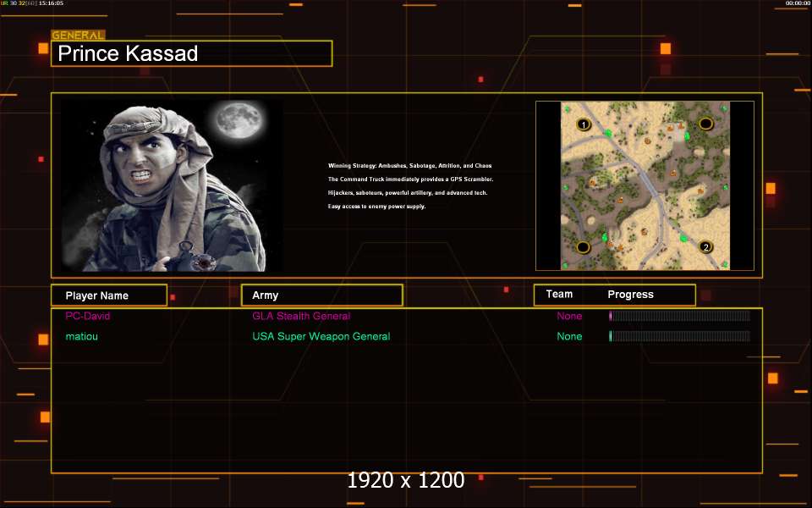The width and height of the screenshot is (812, 508).
Task: Click PC-David's loading progress bar
Action: [679, 317]
